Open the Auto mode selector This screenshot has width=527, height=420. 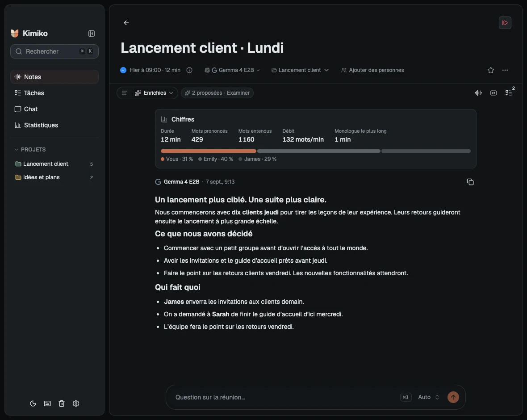point(429,397)
